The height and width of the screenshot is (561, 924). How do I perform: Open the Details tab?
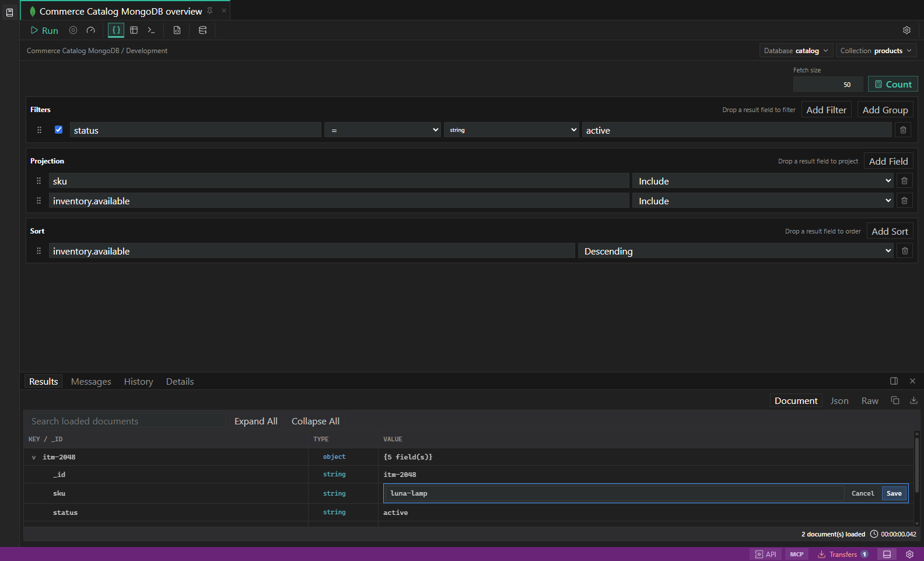[x=180, y=381]
